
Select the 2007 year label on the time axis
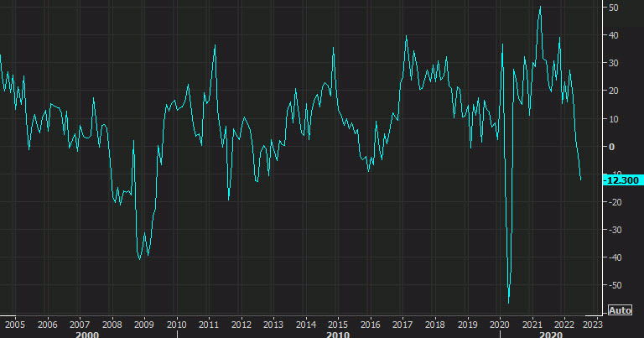click(80, 325)
